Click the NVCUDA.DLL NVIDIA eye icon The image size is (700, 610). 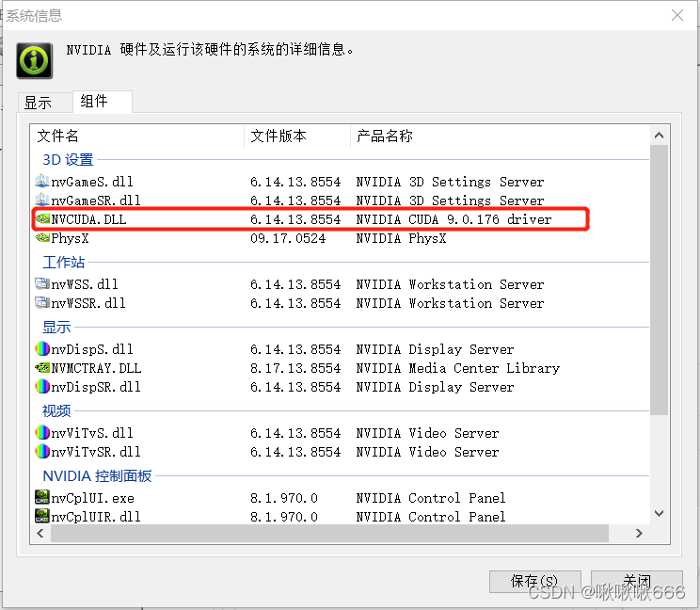coord(42,218)
